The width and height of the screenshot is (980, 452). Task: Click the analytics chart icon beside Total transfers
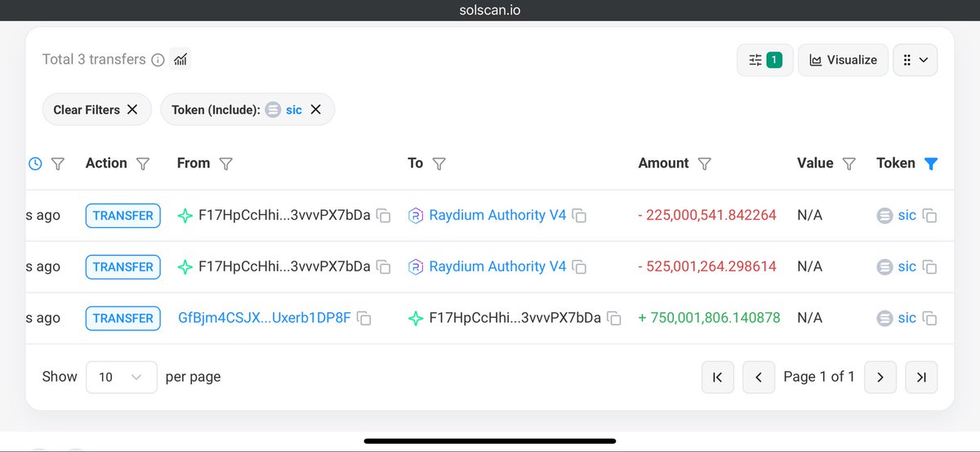(x=181, y=60)
